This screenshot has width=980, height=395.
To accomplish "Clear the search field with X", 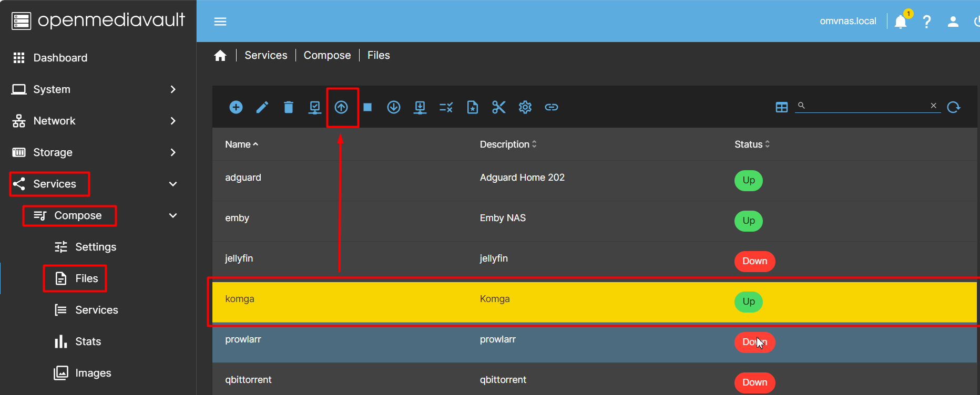I will tap(934, 106).
